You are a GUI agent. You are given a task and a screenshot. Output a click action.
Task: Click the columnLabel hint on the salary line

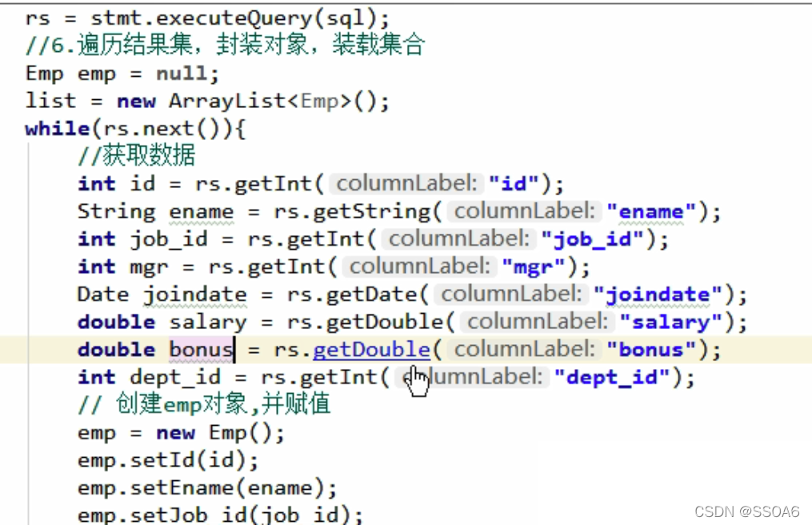537,323
